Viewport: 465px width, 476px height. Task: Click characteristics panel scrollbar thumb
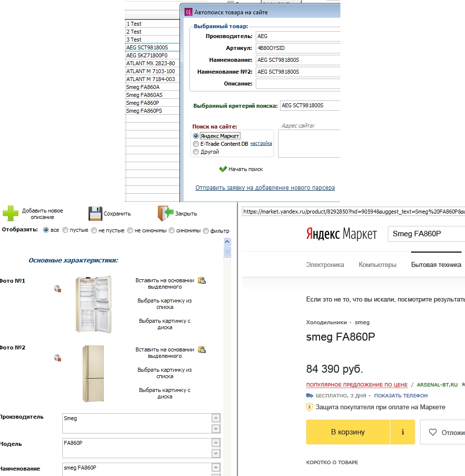[x=227, y=252]
